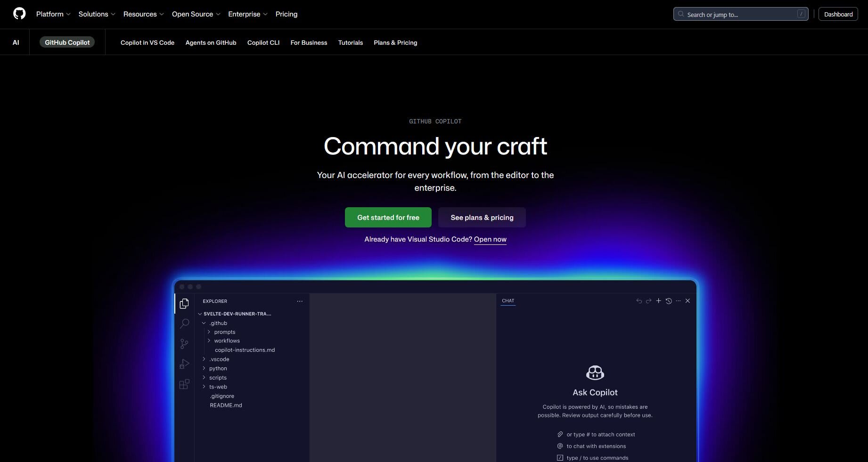
Task: Switch to the CHAT panel tab
Action: (x=508, y=301)
